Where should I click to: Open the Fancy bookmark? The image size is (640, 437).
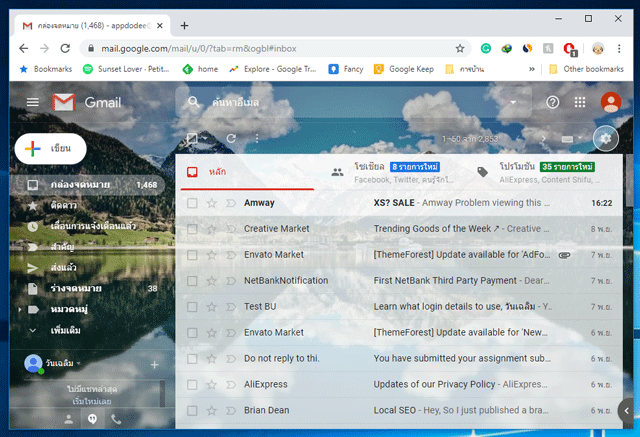point(346,69)
